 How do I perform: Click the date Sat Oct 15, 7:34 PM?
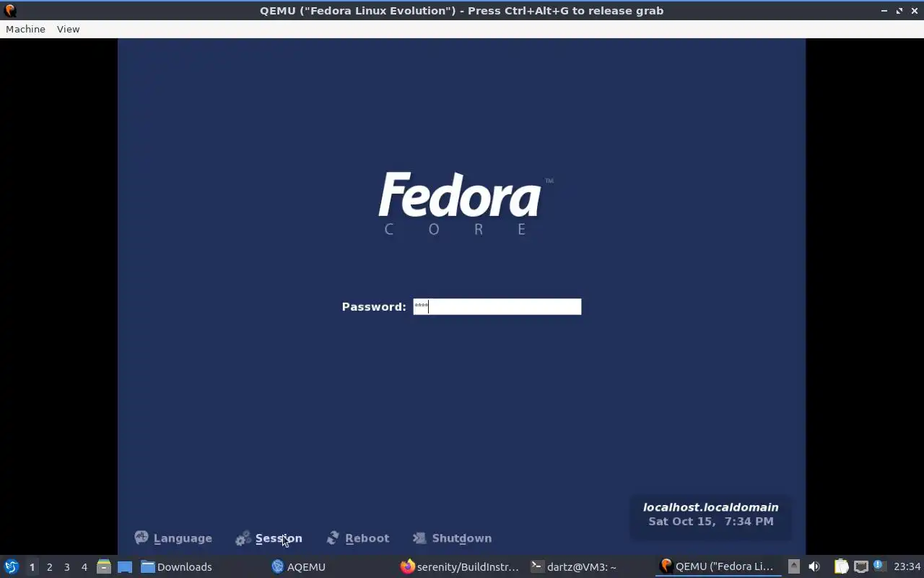[711, 521]
